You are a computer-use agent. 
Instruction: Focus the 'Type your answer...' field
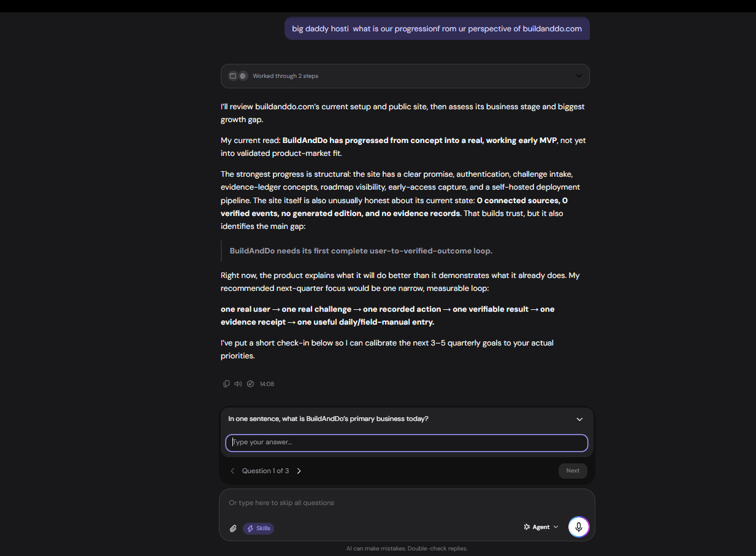[407, 442]
